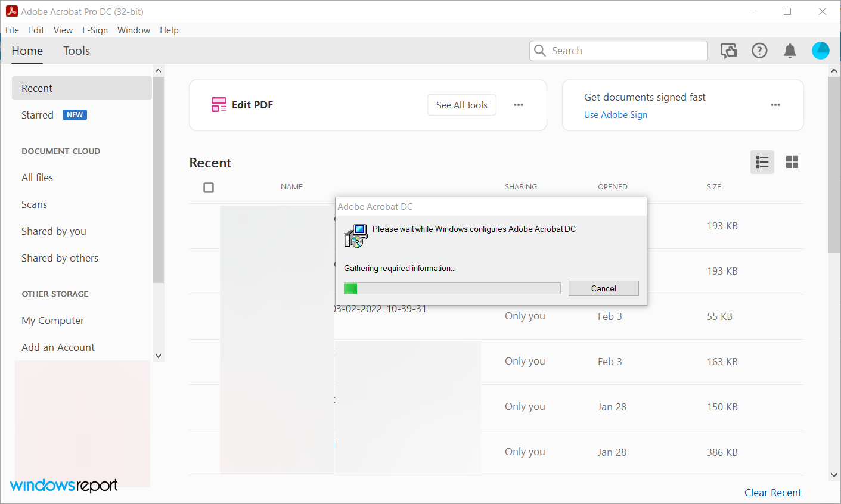This screenshot has width=841, height=504.
Task: Sort recent files by Sharing column
Action: (x=521, y=187)
